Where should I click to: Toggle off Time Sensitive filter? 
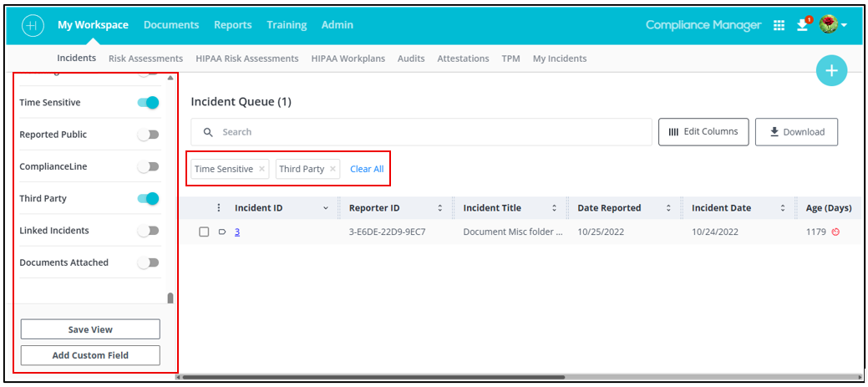coord(149,103)
